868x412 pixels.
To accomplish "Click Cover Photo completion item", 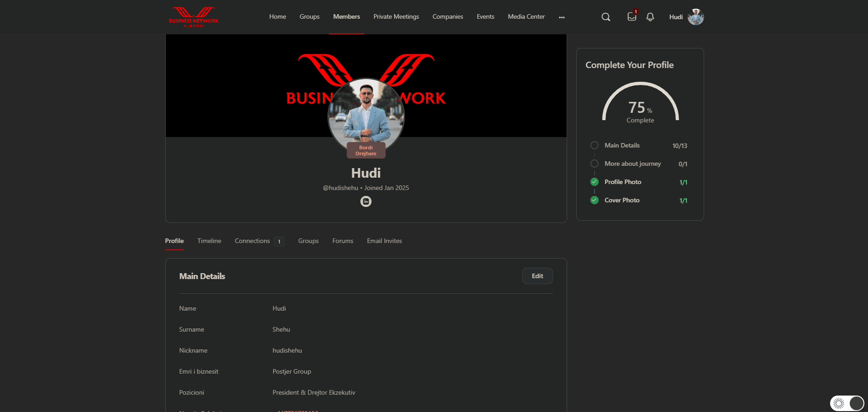I will (x=622, y=200).
